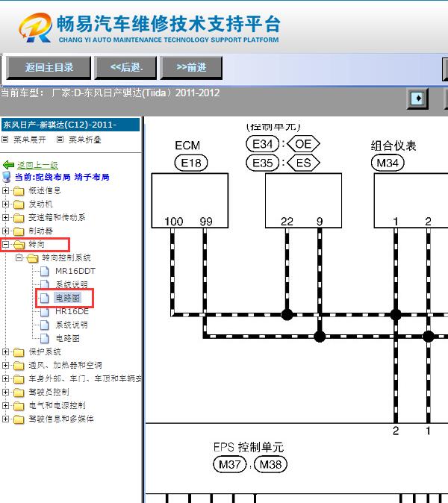Image resolution: width=448 pixels, height=503 pixels.
Task: Click the document icon of highlighted 电路图
Action: tap(45, 299)
